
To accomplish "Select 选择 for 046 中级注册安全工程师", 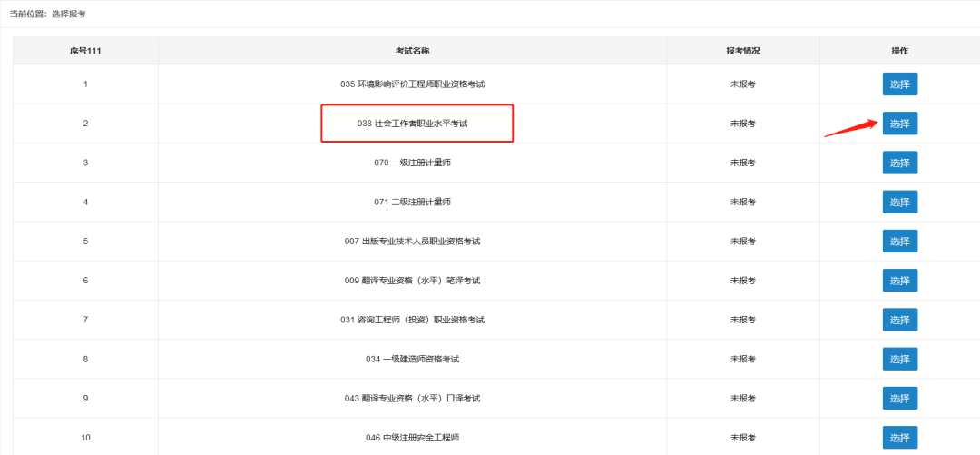I will pos(900,438).
